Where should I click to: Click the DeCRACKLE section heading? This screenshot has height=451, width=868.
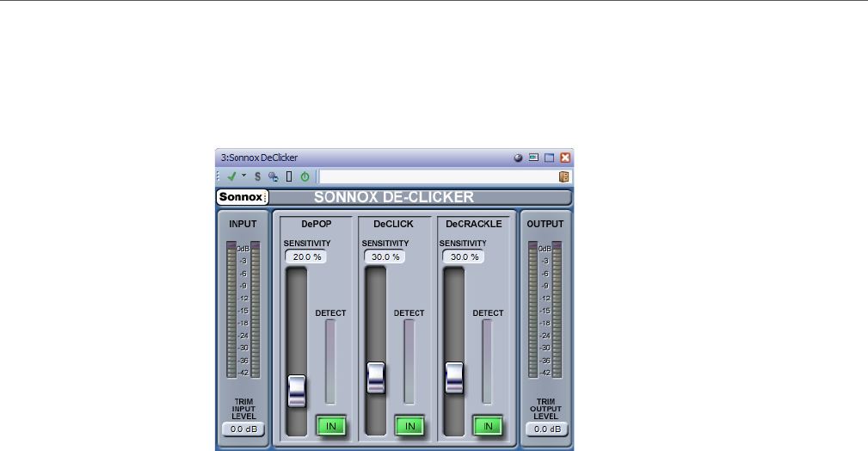474,224
